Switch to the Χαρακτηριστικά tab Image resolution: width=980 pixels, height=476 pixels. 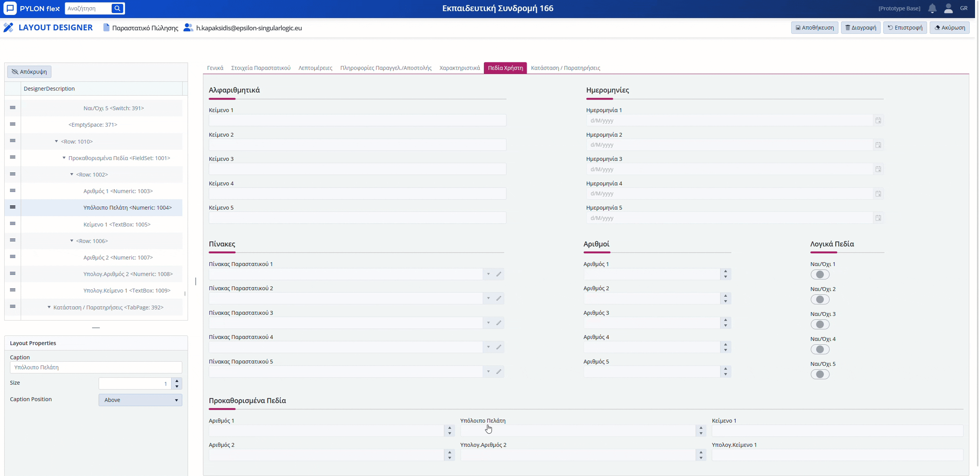pos(459,68)
